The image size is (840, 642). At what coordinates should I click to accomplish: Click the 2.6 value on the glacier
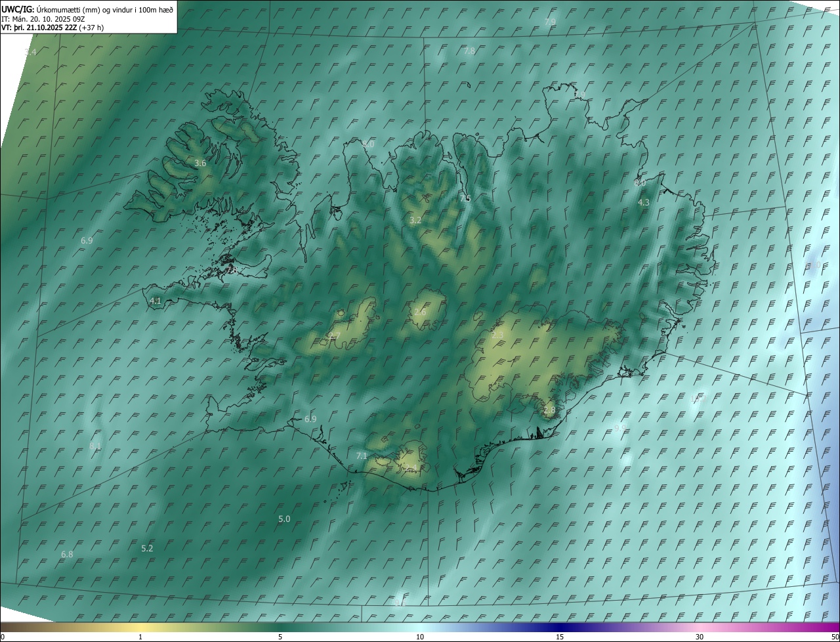[x=420, y=312]
